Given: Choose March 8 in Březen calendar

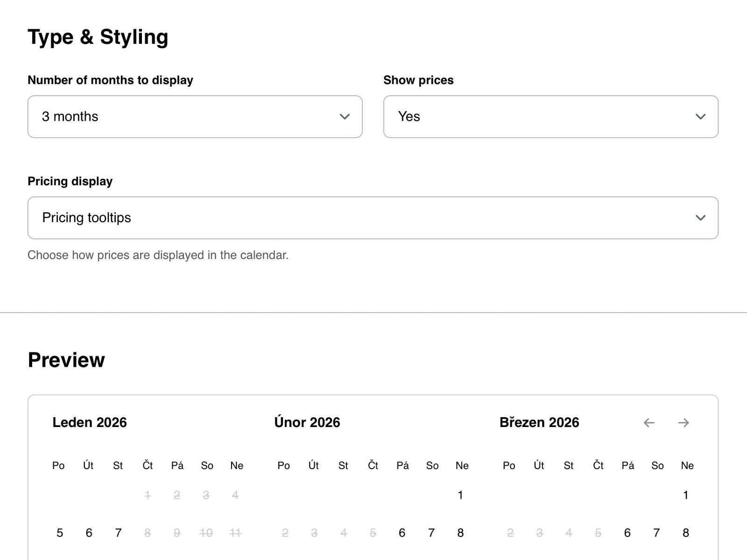Looking at the screenshot, I should click(x=686, y=533).
